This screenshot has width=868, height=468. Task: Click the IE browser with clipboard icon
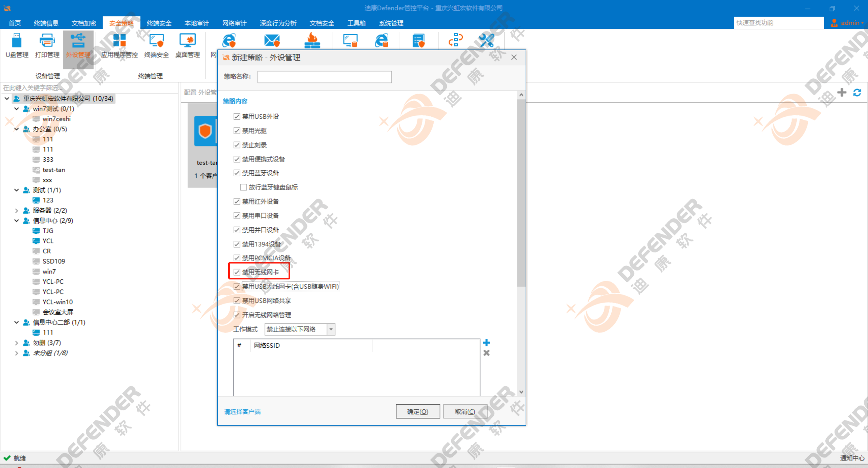[381, 41]
